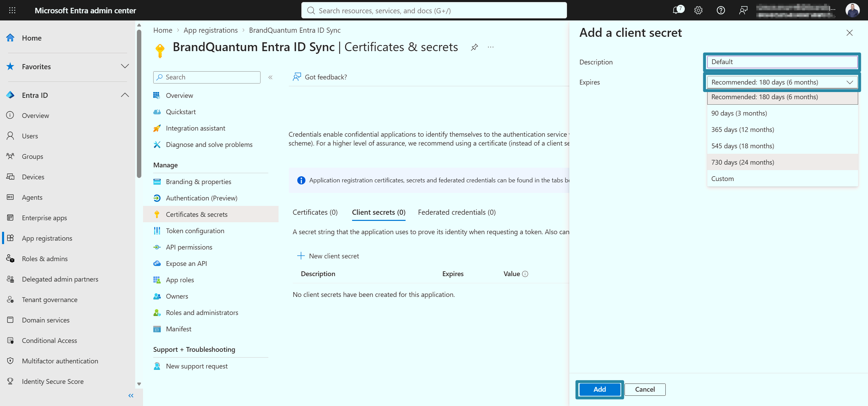The width and height of the screenshot is (868, 406).
Task: Choose 730 days (24 months) expiry
Action: coord(782,162)
